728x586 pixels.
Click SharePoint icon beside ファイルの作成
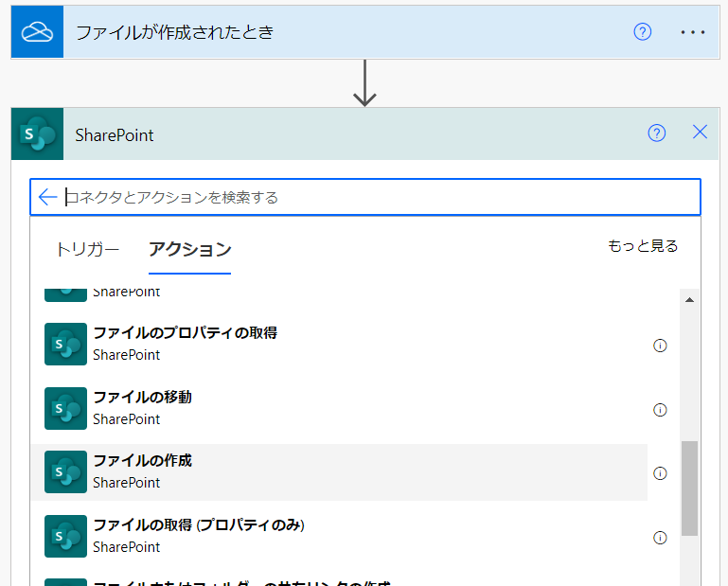click(65, 471)
